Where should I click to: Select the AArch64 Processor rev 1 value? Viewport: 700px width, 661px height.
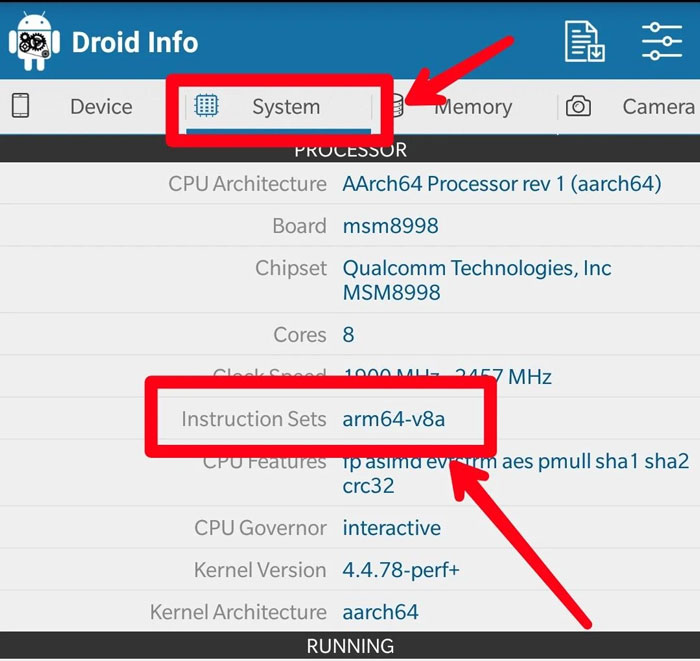[502, 184]
